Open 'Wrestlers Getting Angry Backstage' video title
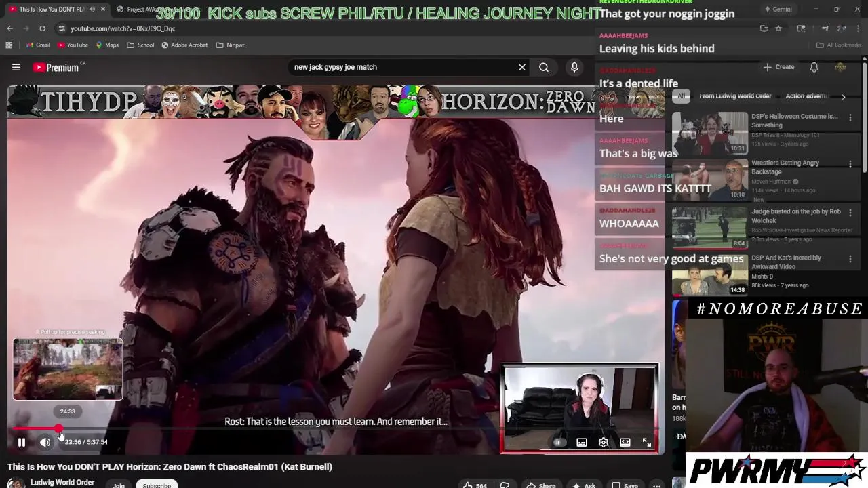The height and width of the screenshot is (488, 868). coord(785,167)
